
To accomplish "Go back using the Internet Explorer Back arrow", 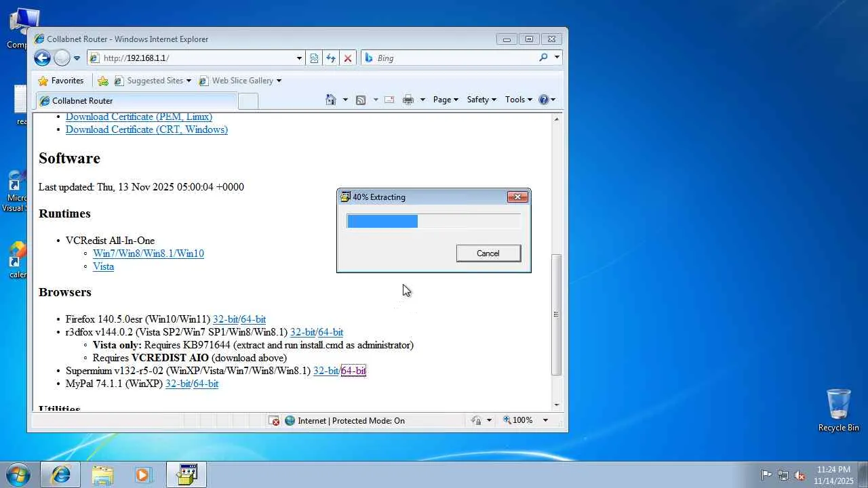I will click(x=42, y=58).
